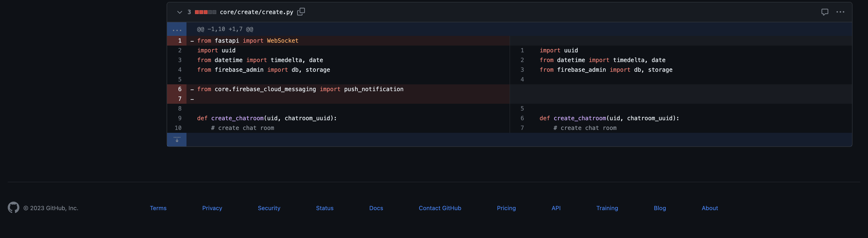Click left line number 10

tap(177, 128)
